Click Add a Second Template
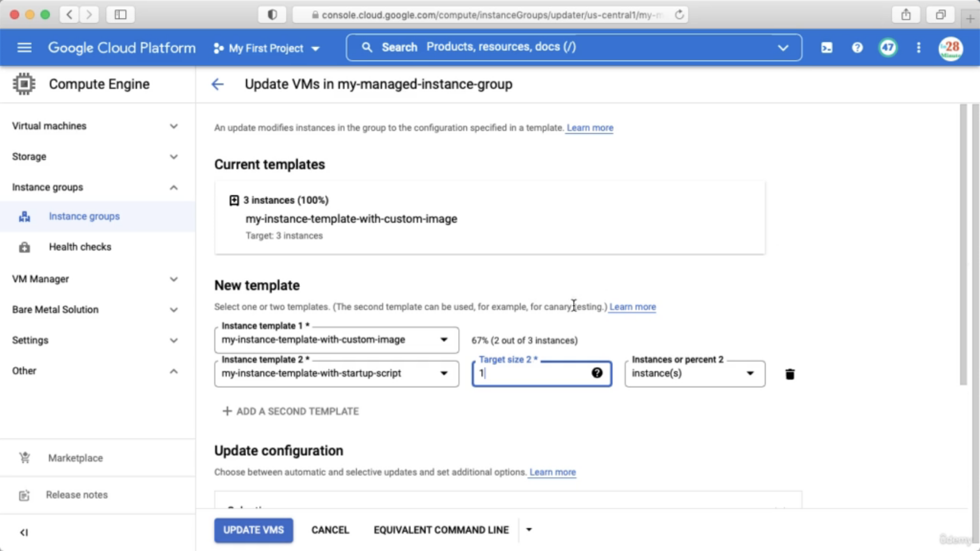Screen dimensions: 980x551 pyautogui.click(x=291, y=411)
